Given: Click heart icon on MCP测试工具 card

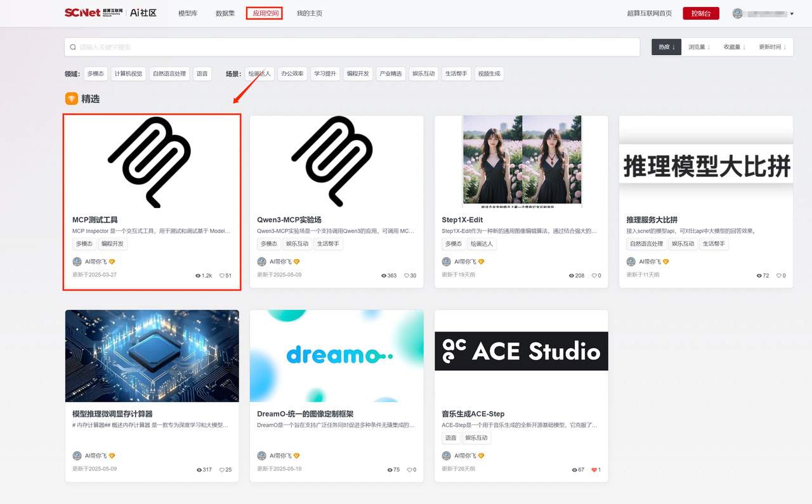Looking at the screenshot, I should click(222, 276).
